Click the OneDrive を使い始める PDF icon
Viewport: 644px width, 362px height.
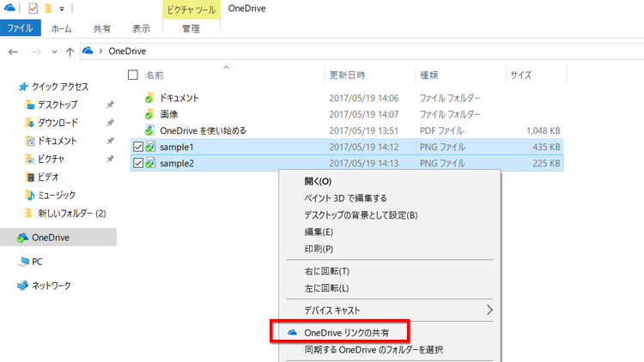coord(149,130)
